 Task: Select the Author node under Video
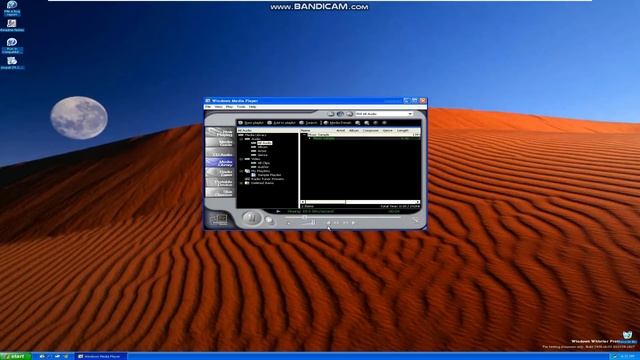tap(263, 167)
